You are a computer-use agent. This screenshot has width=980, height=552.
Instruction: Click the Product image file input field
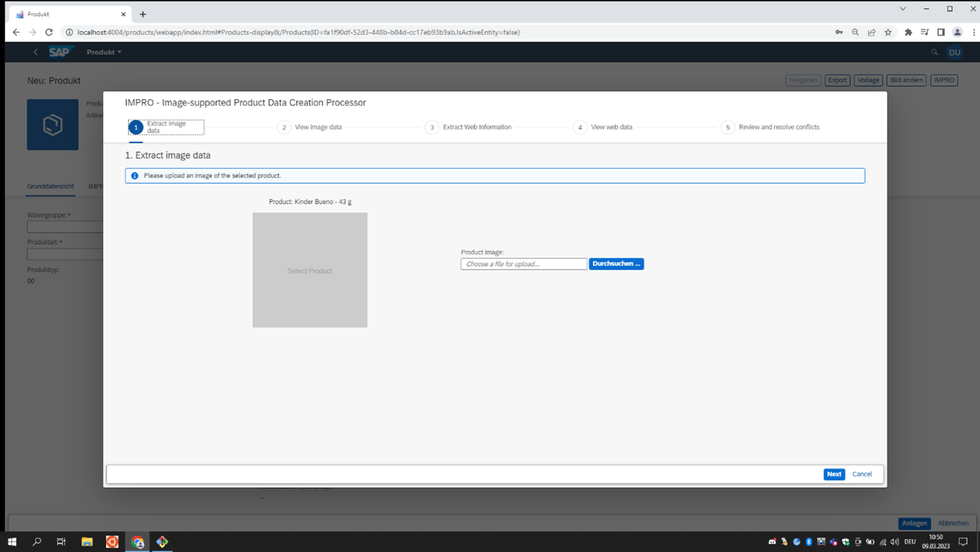pyautogui.click(x=523, y=264)
